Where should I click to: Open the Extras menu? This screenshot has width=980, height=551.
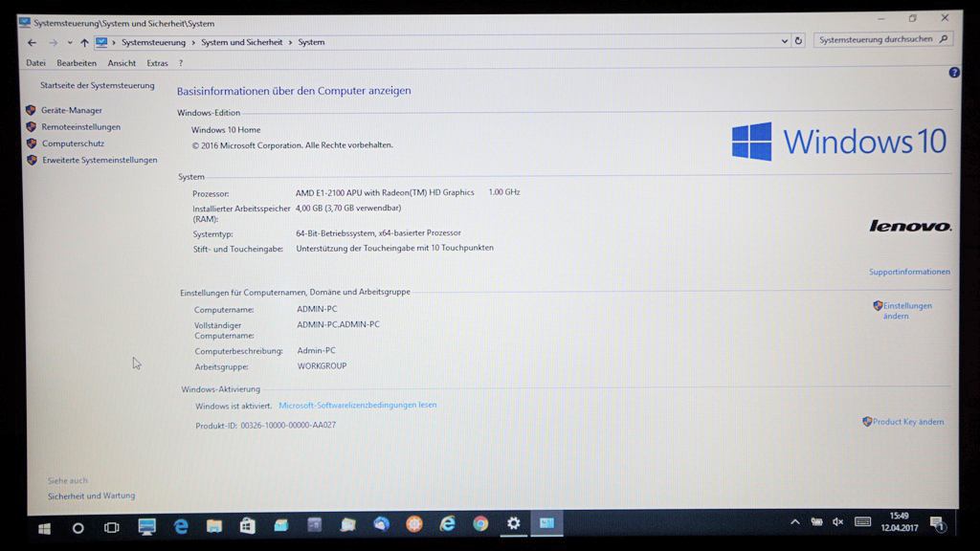pos(157,63)
